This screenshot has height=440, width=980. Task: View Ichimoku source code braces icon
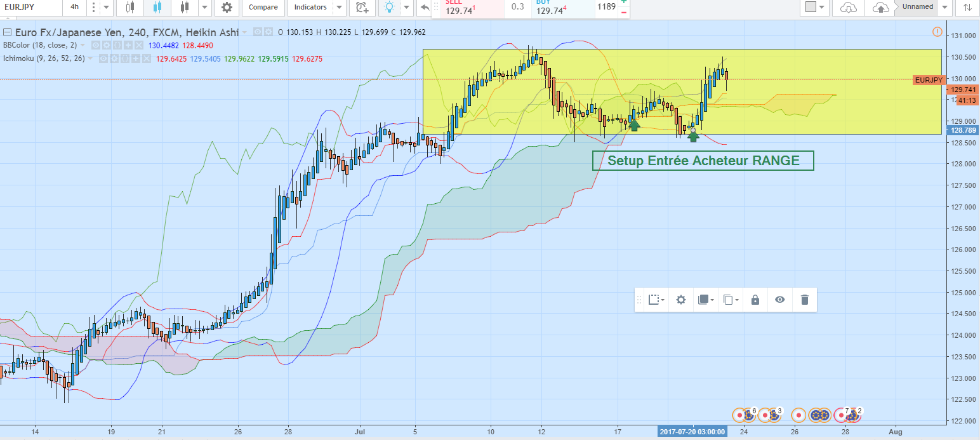coord(125,58)
